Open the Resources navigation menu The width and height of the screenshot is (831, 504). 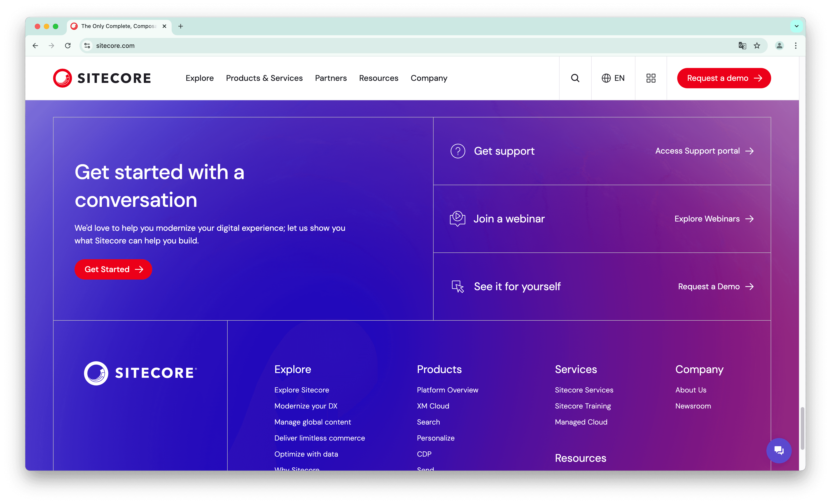point(378,78)
